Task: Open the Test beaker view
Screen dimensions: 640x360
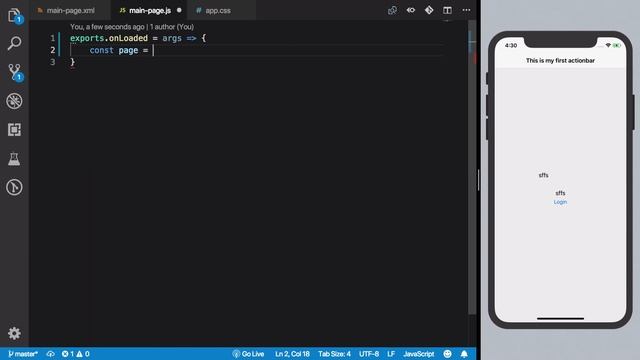Action: (14, 159)
